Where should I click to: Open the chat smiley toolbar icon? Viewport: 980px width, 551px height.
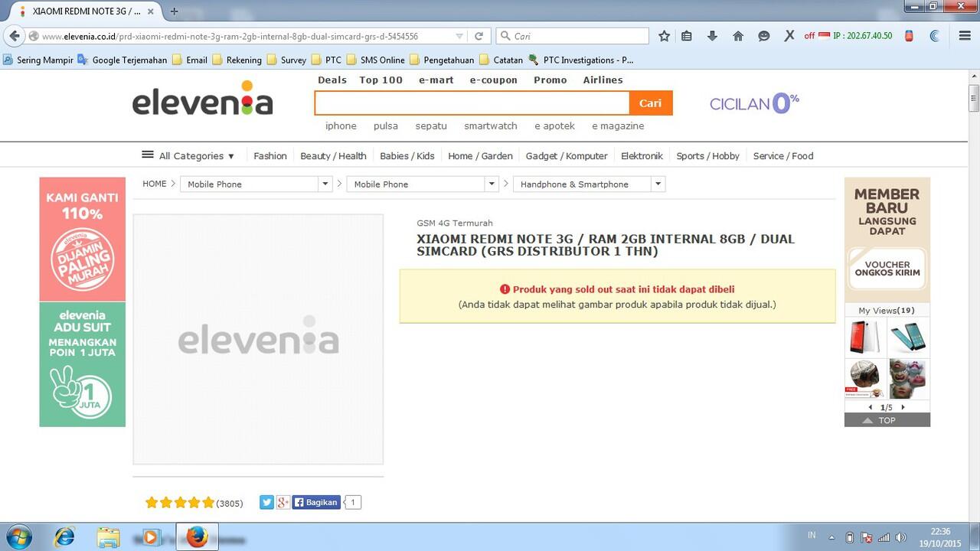click(x=763, y=36)
